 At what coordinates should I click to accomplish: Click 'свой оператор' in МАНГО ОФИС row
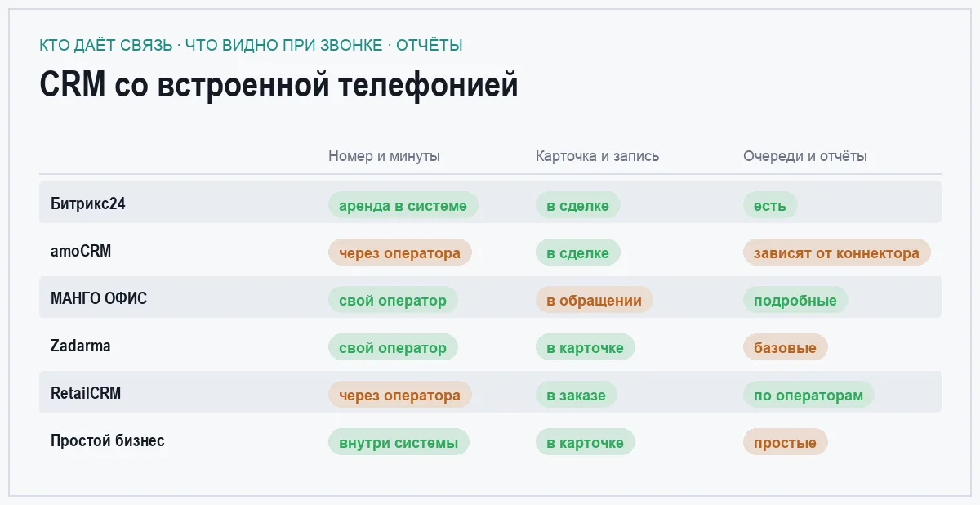(x=393, y=300)
